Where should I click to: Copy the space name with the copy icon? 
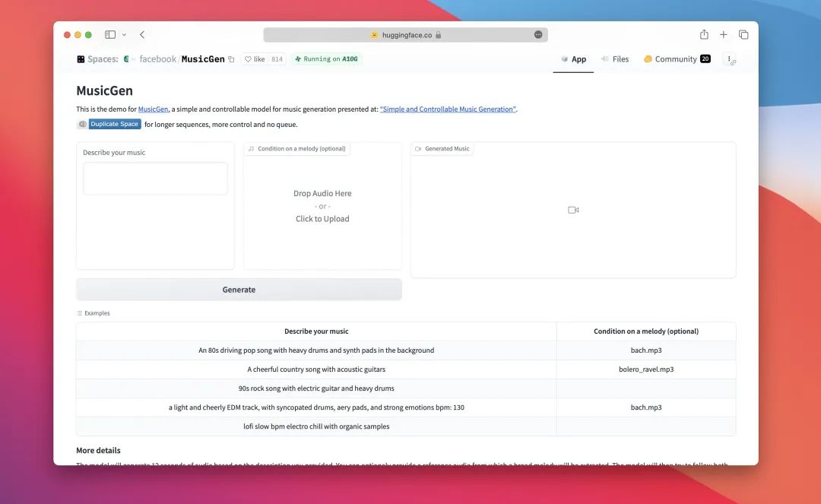click(x=231, y=59)
